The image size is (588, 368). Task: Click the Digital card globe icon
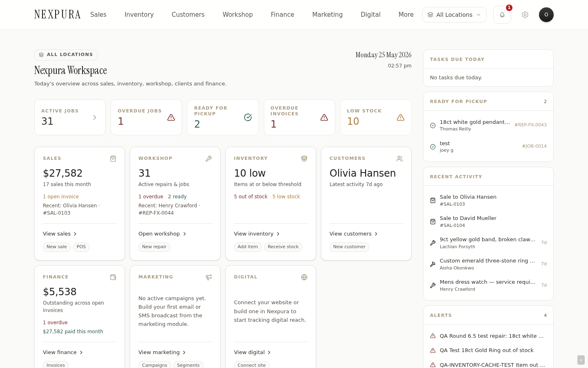304,277
